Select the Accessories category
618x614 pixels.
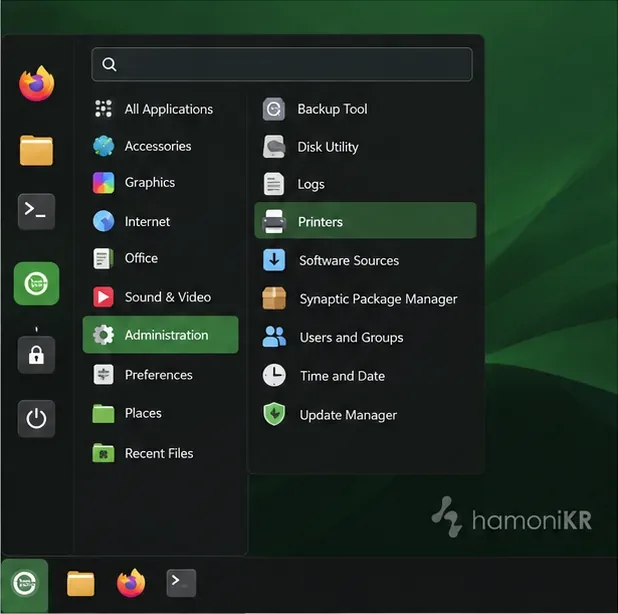(160, 146)
